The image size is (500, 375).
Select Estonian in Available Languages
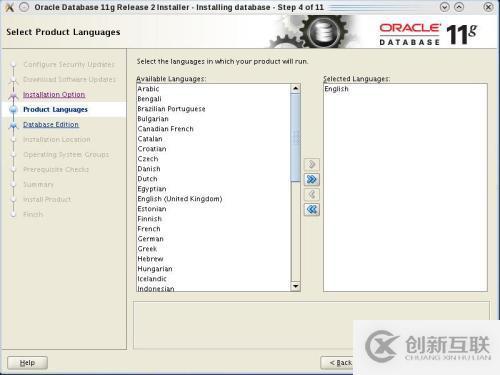pos(214,209)
